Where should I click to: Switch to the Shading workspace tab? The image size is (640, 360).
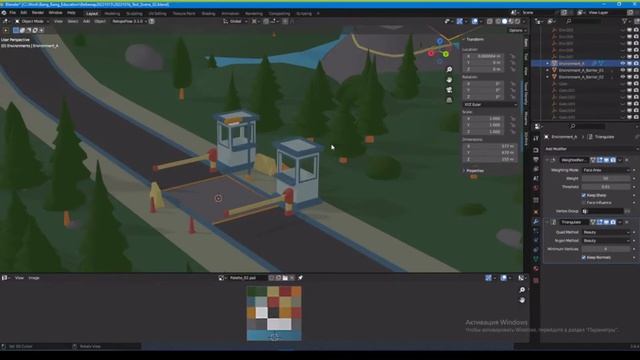(208, 13)
